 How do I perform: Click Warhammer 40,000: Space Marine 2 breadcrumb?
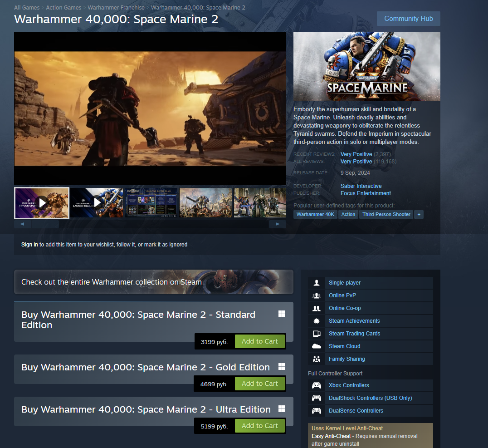pyautogui.click(x=198, y=7)
